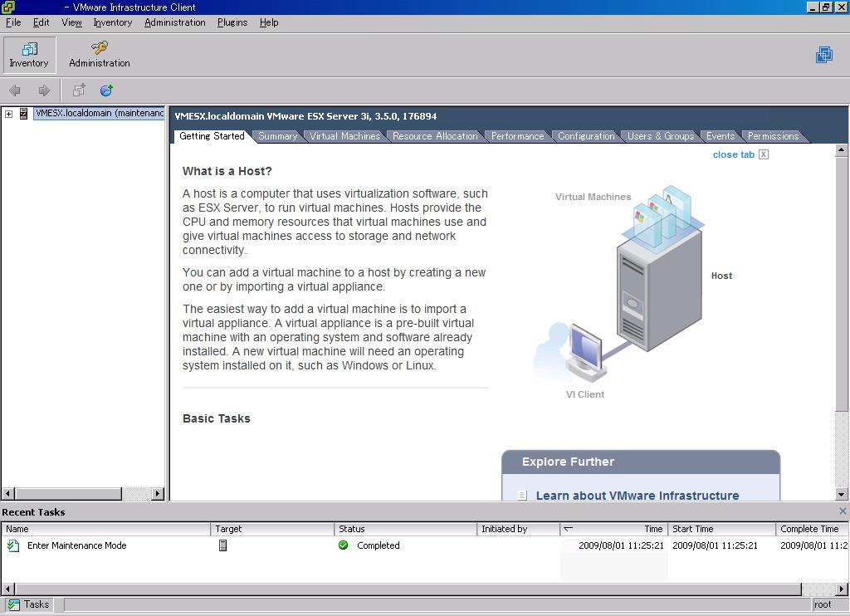The width and height of the screenshot is (850, 616).
Task: Click the target host icon in Recent Tasks
Action: coord(222,545)
